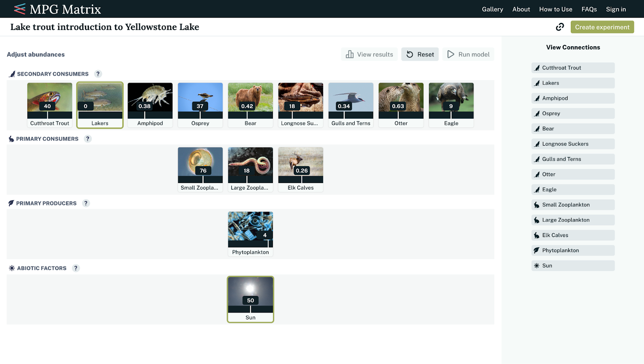Click the Elk Calves rabbit icon
The width and height of the screenshot is (644, 364).
click(x=537, y=235)
